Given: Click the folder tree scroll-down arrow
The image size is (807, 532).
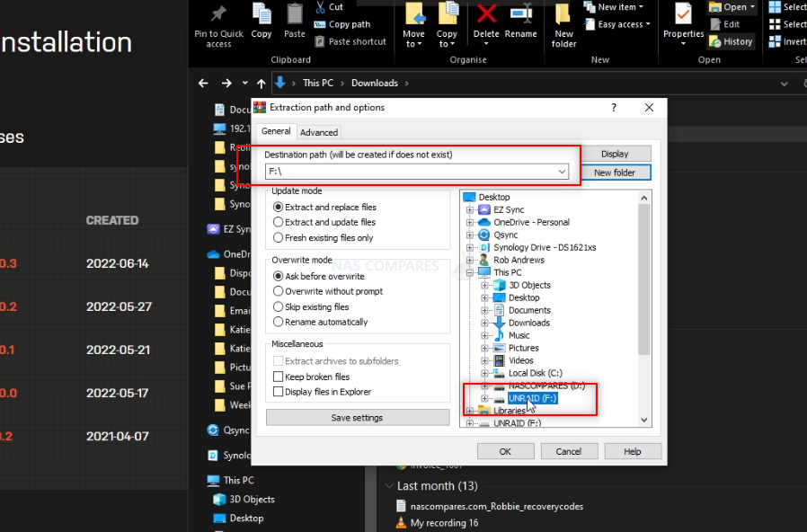Looking at the screenshot, I should click(643, 420).
